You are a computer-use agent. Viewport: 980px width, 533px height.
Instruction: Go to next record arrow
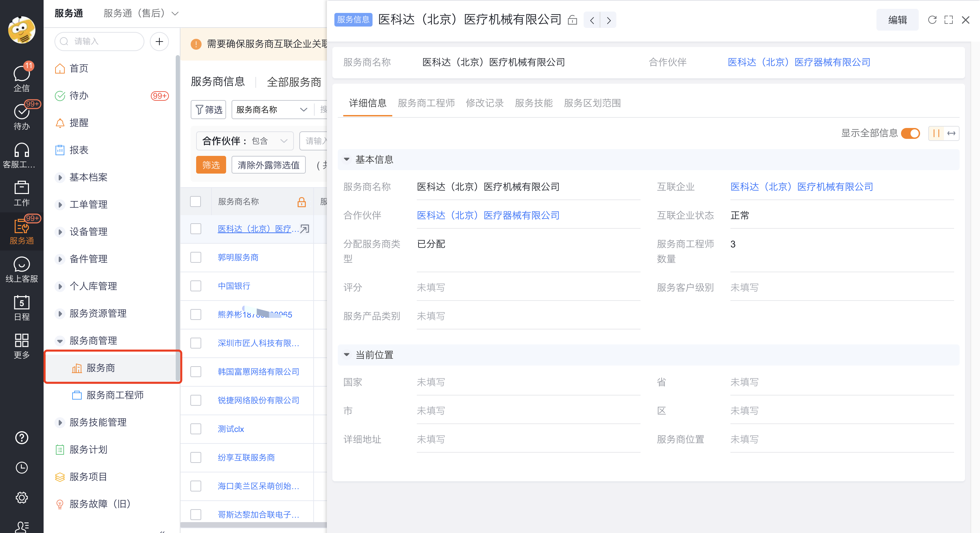(x=609, y=20)
